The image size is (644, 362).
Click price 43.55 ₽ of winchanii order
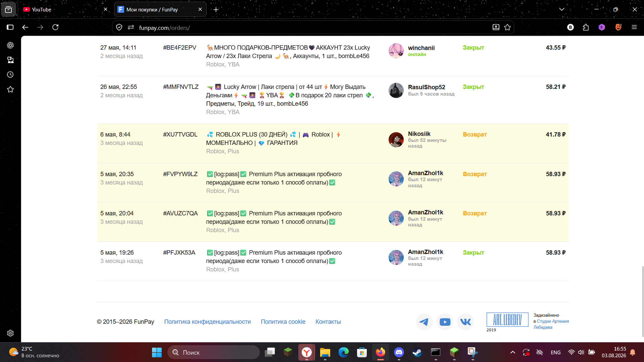pyautogui.click(x=555, y=48)
